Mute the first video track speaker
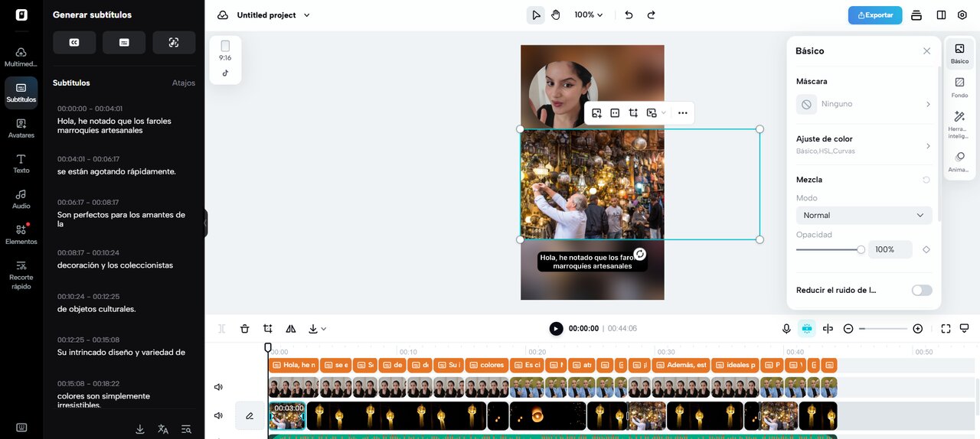 coord(218,387)
